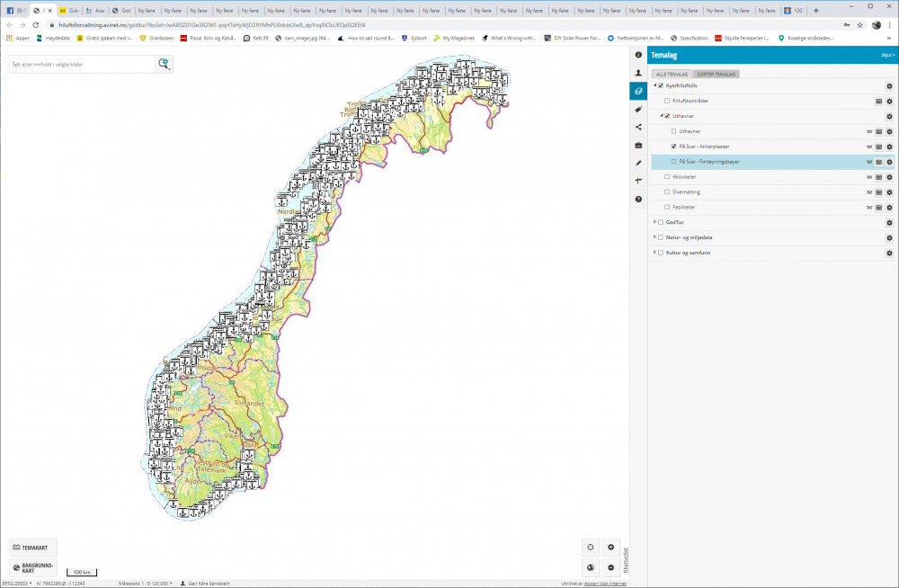The height and width of the screenshot is (588, 899).
Task: Click the TEMAKART button
Action: point(33,548)
